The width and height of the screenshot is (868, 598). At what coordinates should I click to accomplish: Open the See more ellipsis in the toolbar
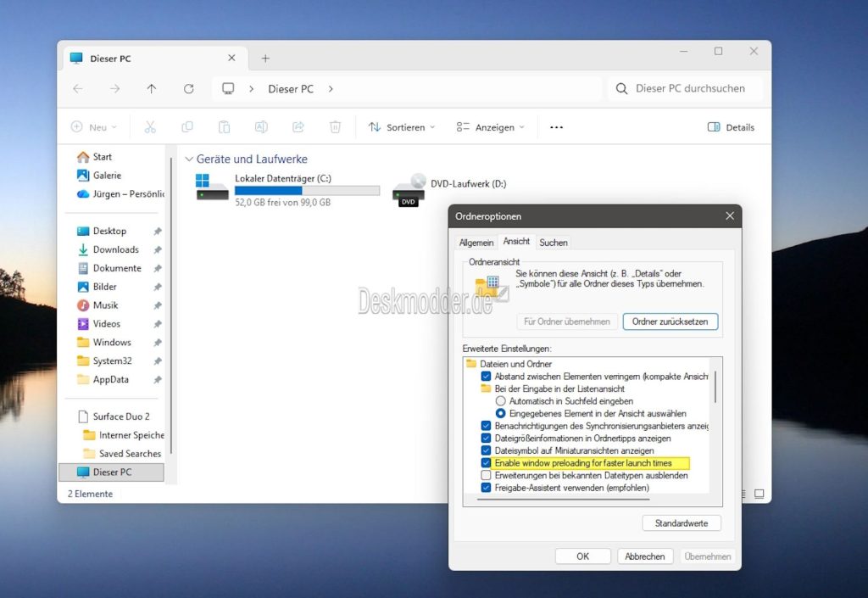(x=556, y=126)
